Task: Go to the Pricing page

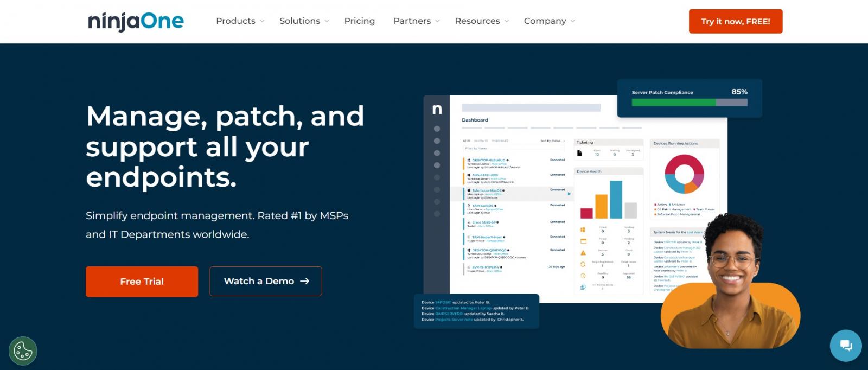Action: click(360, 21)
